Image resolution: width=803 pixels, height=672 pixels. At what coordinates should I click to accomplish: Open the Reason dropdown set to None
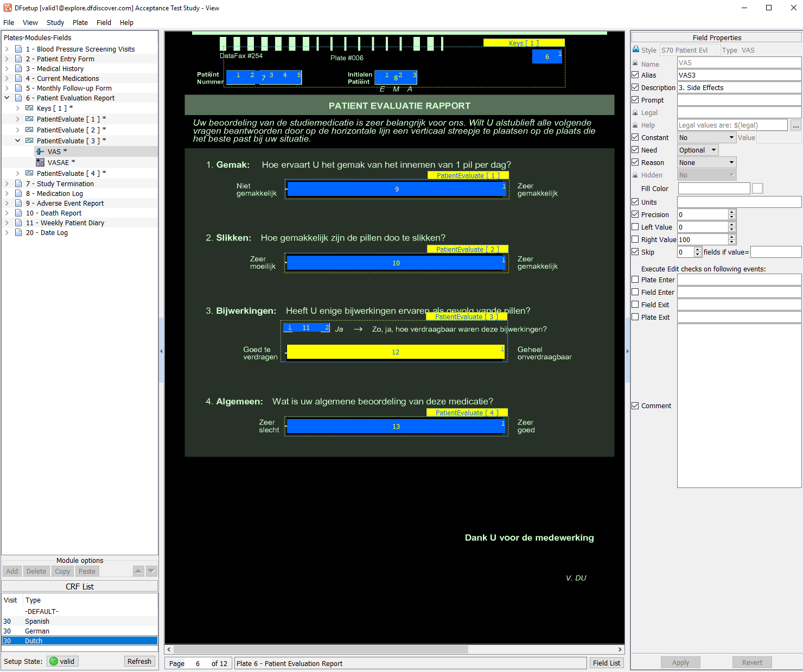point(706,163)
